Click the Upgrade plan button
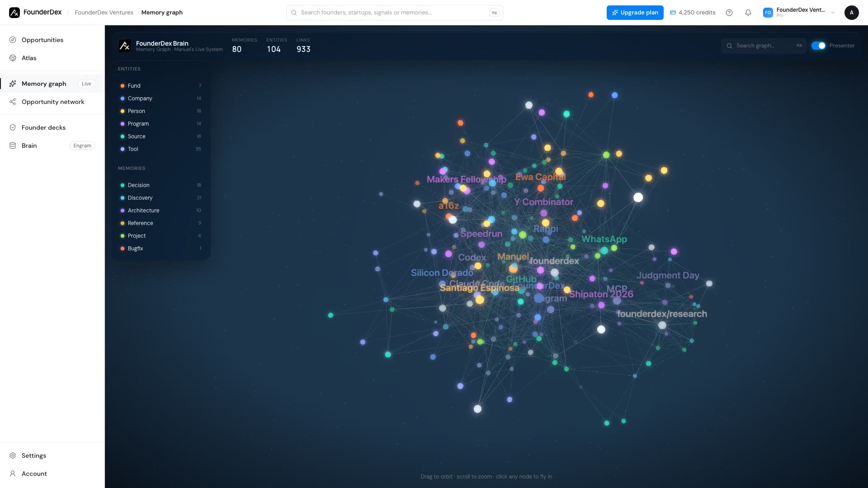This screenshot has height=488, width=868. (x=635, y=13)
